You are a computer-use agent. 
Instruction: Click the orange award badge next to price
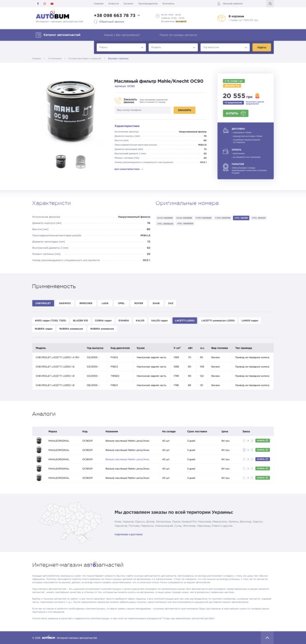point(257,96)
